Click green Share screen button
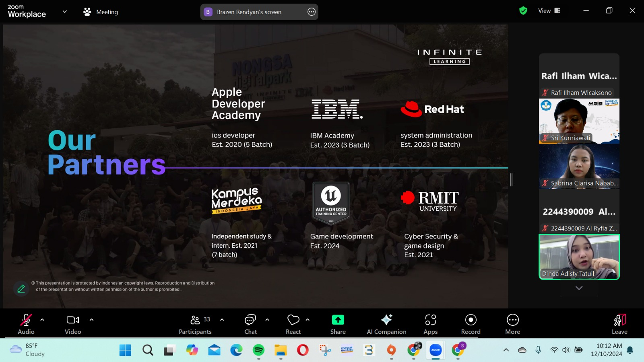 coord(338,324)
